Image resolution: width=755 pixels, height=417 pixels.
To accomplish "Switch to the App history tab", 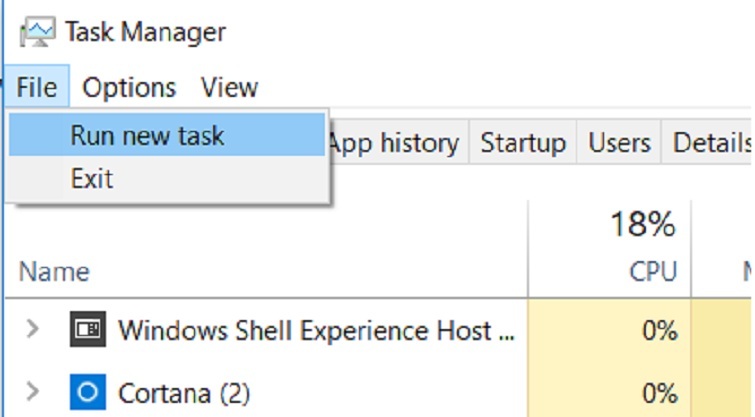I will coord(393,143).
